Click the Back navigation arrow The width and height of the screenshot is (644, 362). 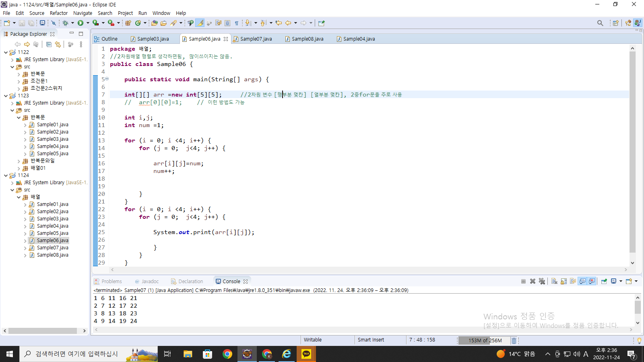(288, 23)
